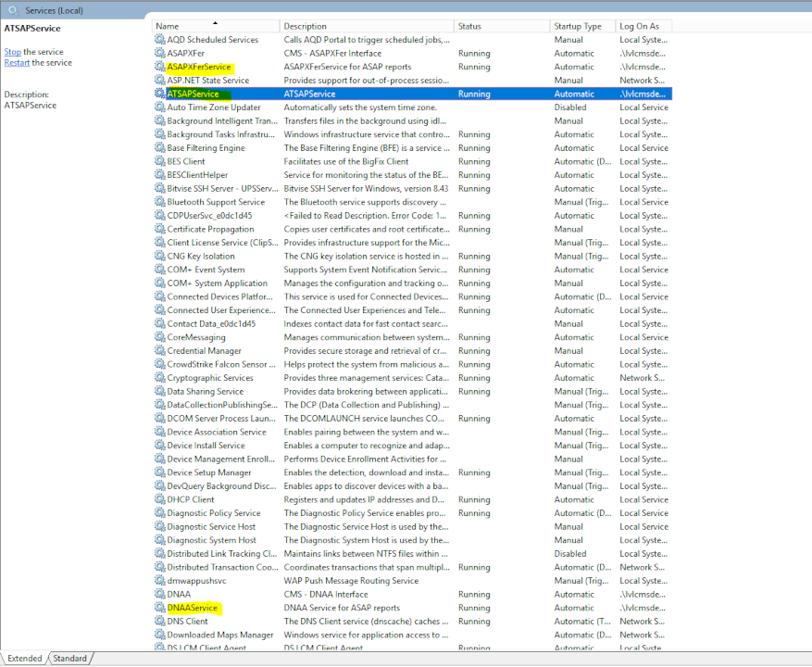The width and height of the screenshot is (812, 667).
Task: Select Distributed Link Tracking Client row
Action: (x=412, y=553)
